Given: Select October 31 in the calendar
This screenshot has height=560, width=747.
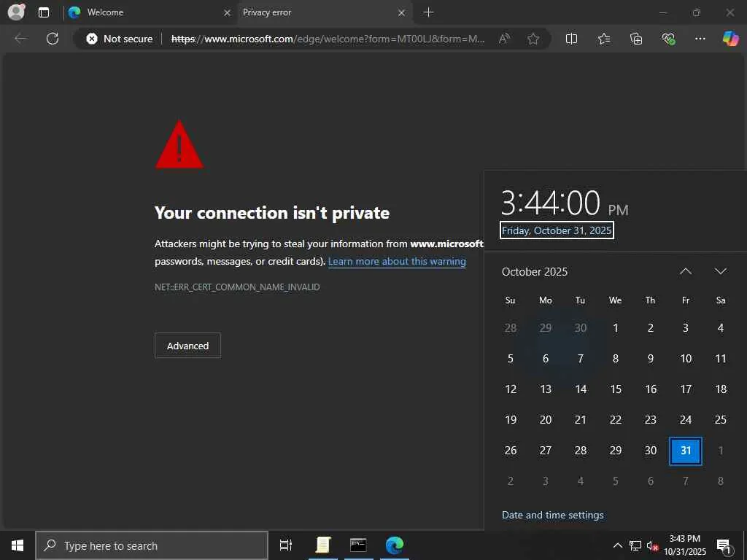Looking at the screenshot, I should coord(686,451).
